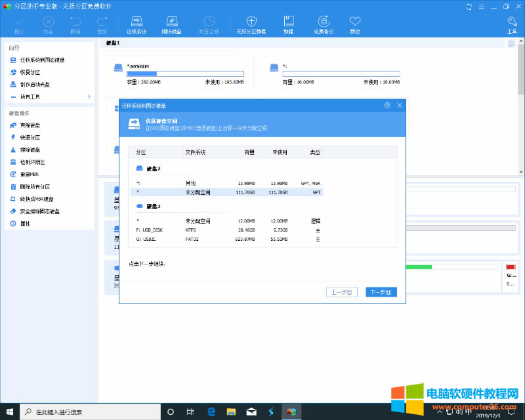Select 重建MBR from the sidebar
Viewport: 525px width, 420px height.
click(x=30, y=175)
